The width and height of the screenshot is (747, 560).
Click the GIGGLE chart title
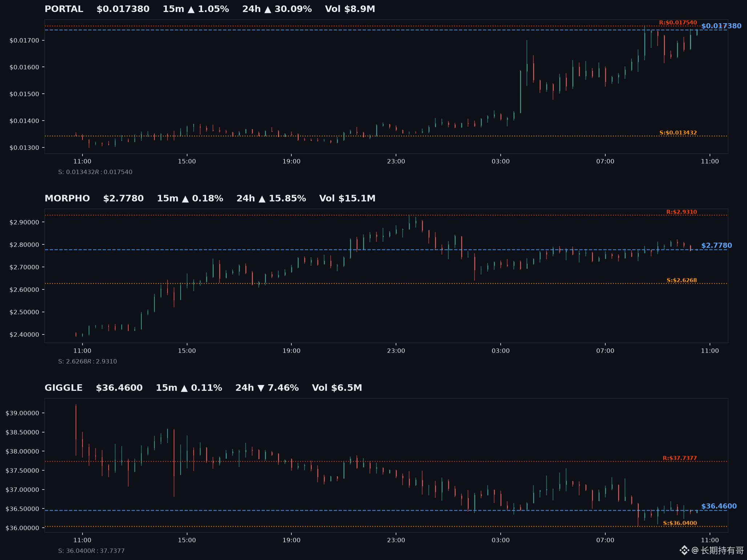(64, 388)
